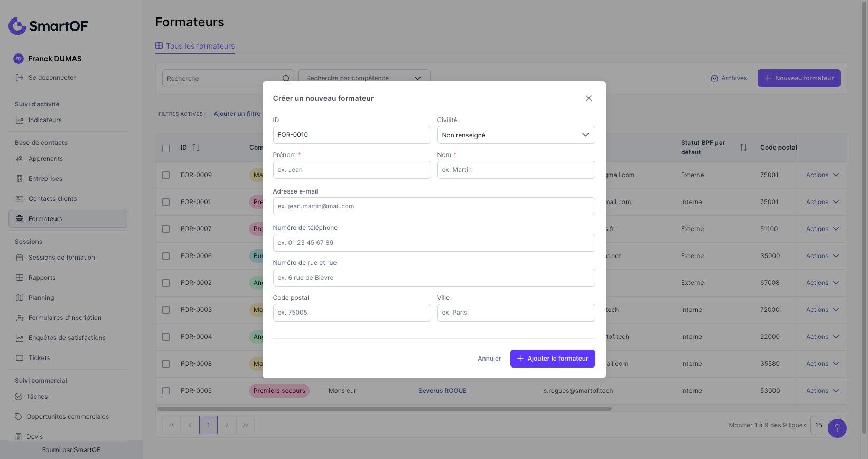Click the SmartOF logo icon
868x459 pixels.
point(17,26)
